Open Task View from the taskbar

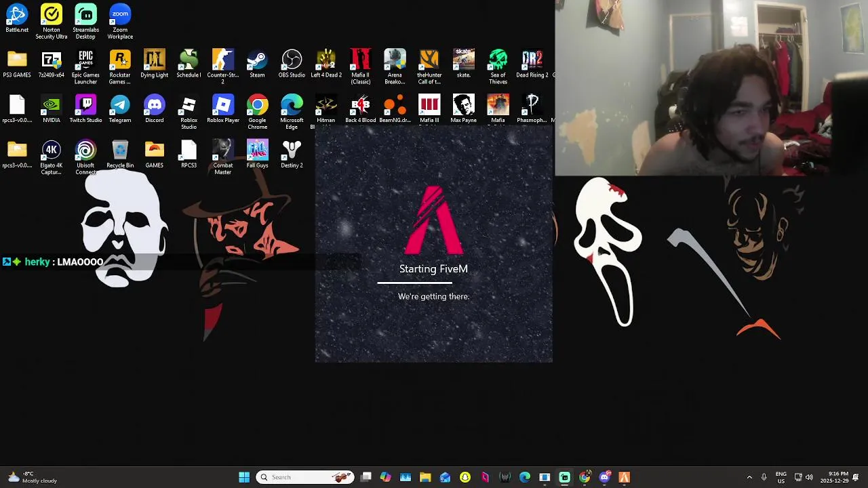click(366, 477)
